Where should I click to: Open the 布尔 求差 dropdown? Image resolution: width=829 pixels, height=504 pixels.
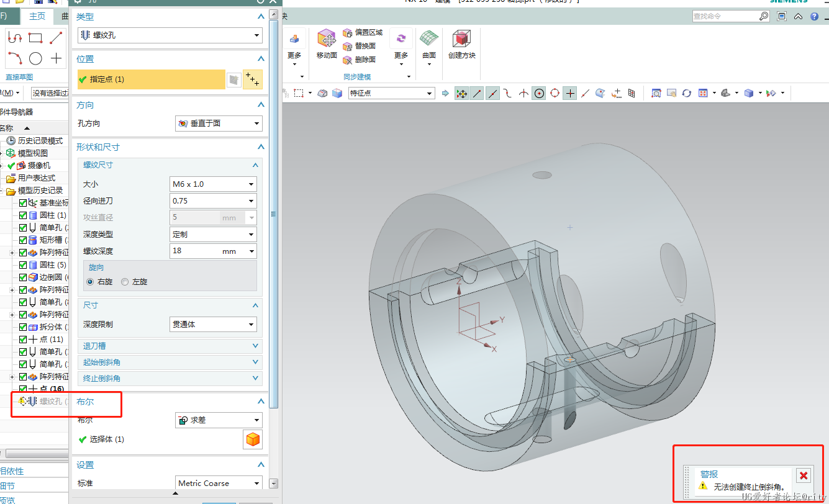[219, 420]
